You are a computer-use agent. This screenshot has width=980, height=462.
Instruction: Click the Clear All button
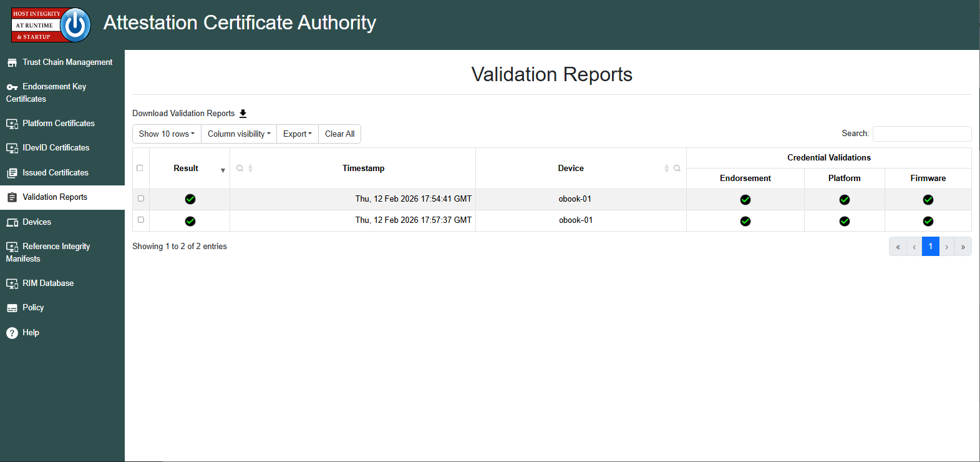(340, 134)
